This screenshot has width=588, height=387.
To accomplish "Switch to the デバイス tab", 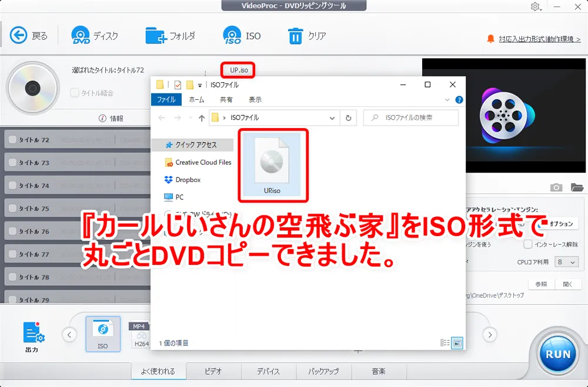I will pyautogui.click(x=268, y=371).
